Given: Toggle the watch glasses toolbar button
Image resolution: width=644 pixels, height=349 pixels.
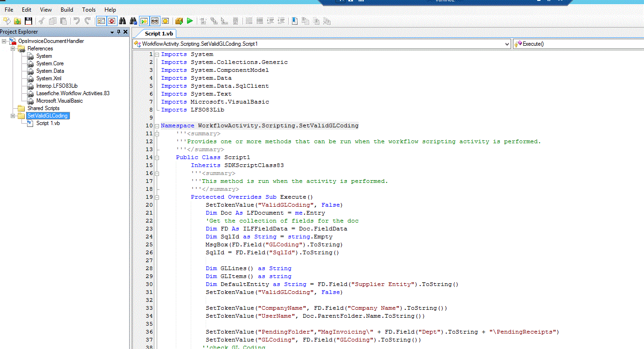Looking at the screenshot, I should (x=154, y=21).
